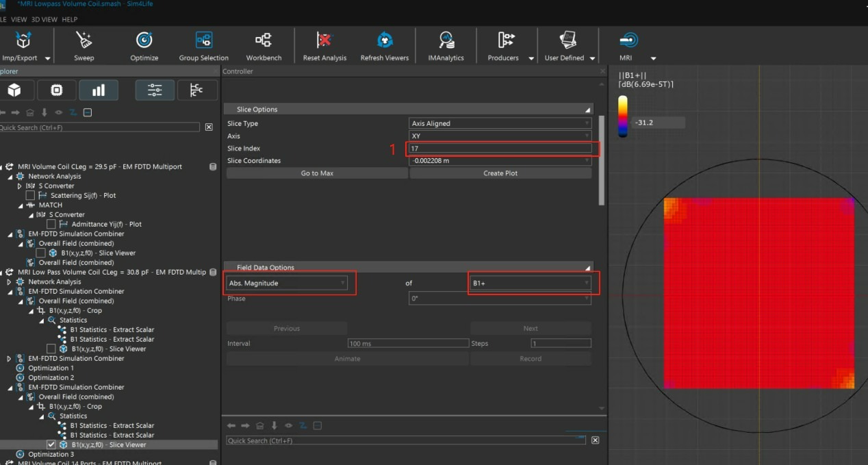Check the Admittance Yij(f) Plot box
Viewport: 868px width, 465px height.
tap(51, 224)
